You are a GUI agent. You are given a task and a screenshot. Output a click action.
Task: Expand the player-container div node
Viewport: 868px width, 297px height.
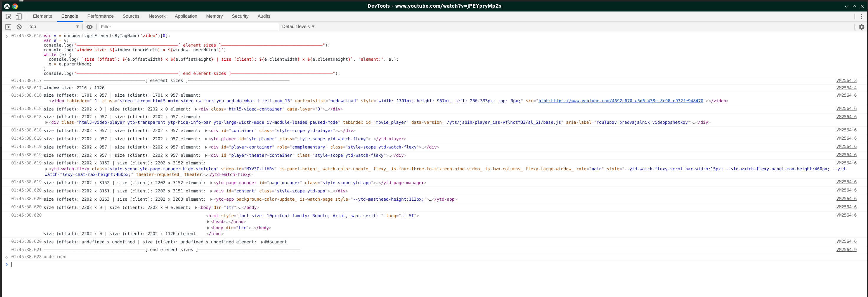pos(206,147)
